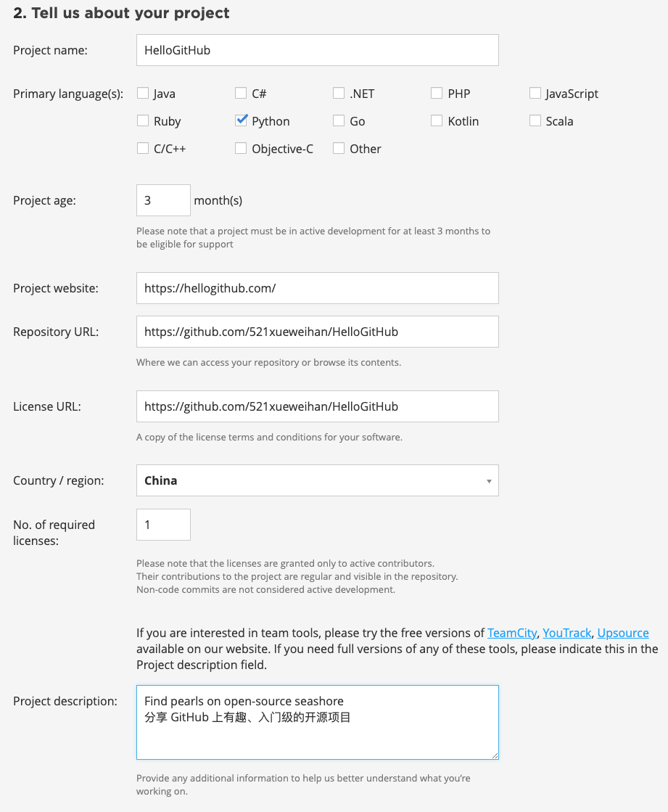Enable the JavaScript checkbox

535,93
